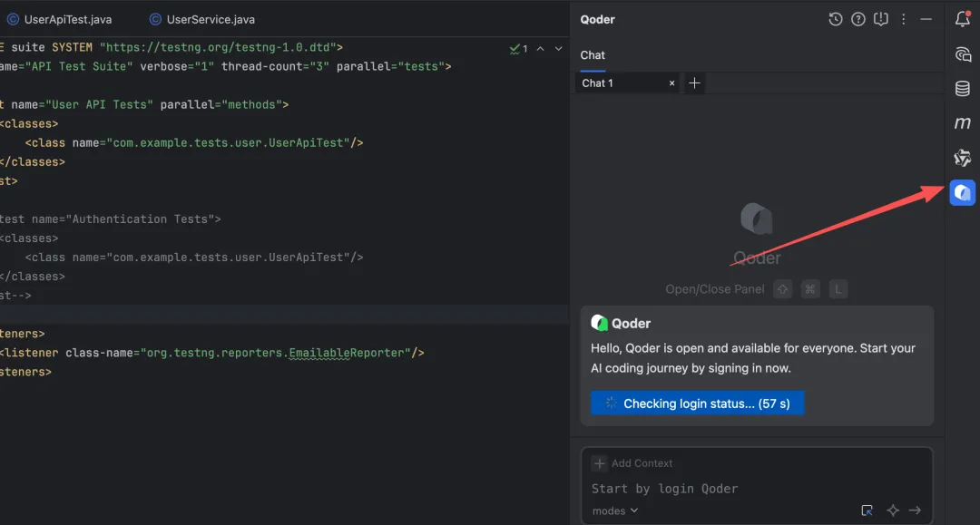Open chat history clock icon
The height and width of the screenshot is (525, 980).
(835, 19)
